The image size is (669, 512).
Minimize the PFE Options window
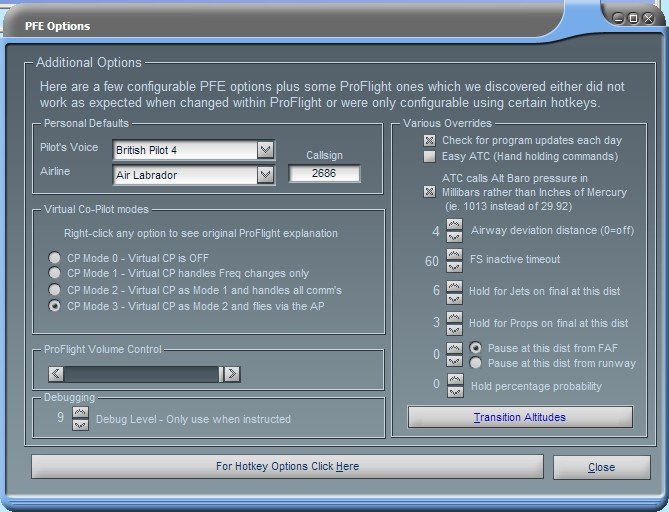[618, 18]
